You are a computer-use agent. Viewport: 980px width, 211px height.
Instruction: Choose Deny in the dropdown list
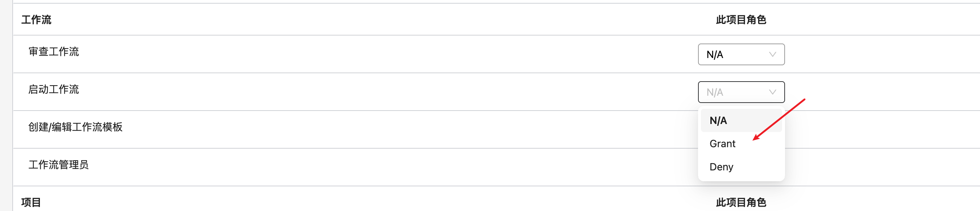tap(721, 167)
